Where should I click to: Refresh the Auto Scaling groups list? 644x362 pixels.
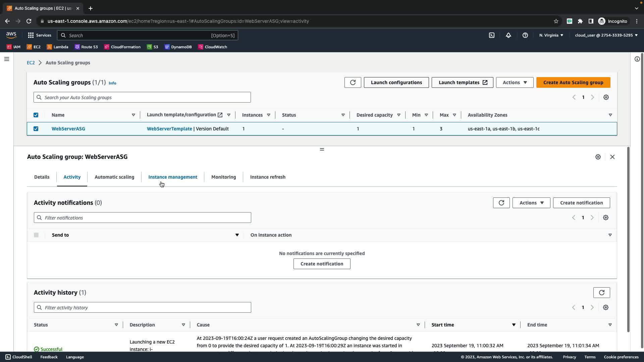(x=353, y=82)
